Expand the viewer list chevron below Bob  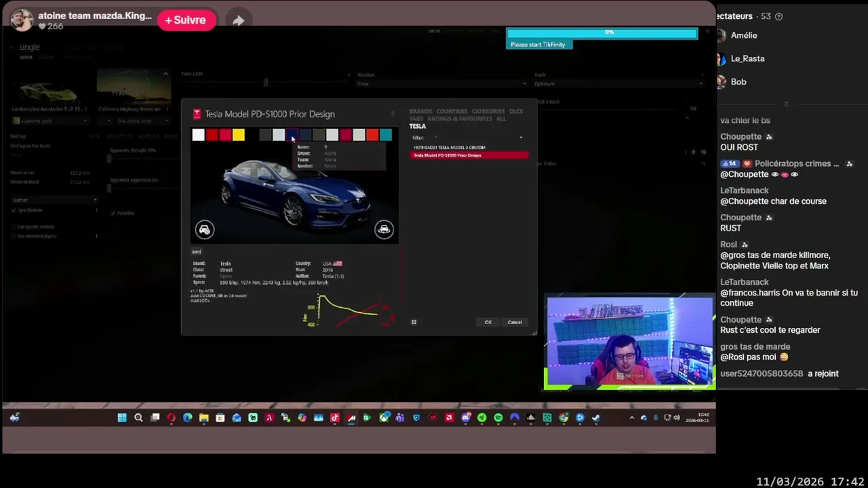click(786, 104)
